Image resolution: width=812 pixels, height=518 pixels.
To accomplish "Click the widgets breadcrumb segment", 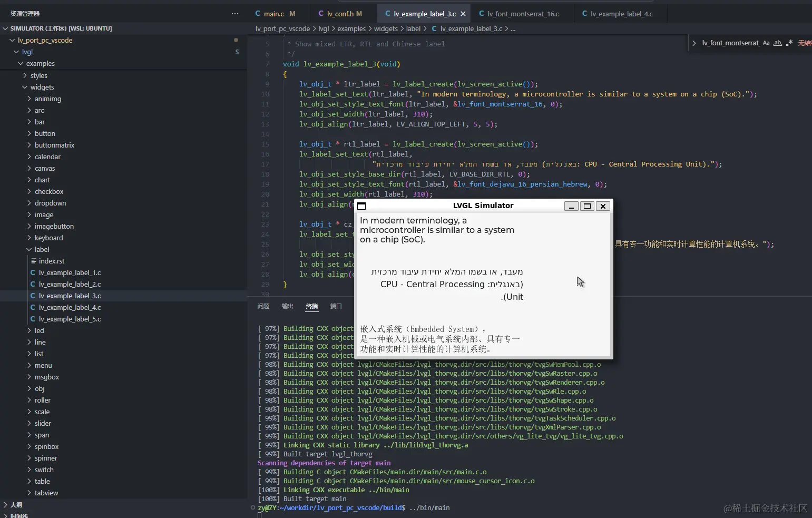I will (386, 28).
